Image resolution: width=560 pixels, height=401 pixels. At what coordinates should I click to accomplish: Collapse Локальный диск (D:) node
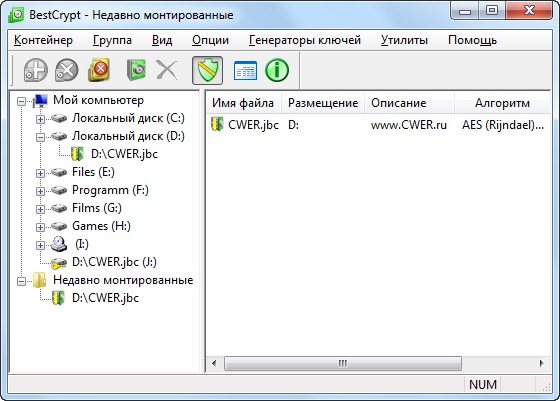click(x=40, y=137)
